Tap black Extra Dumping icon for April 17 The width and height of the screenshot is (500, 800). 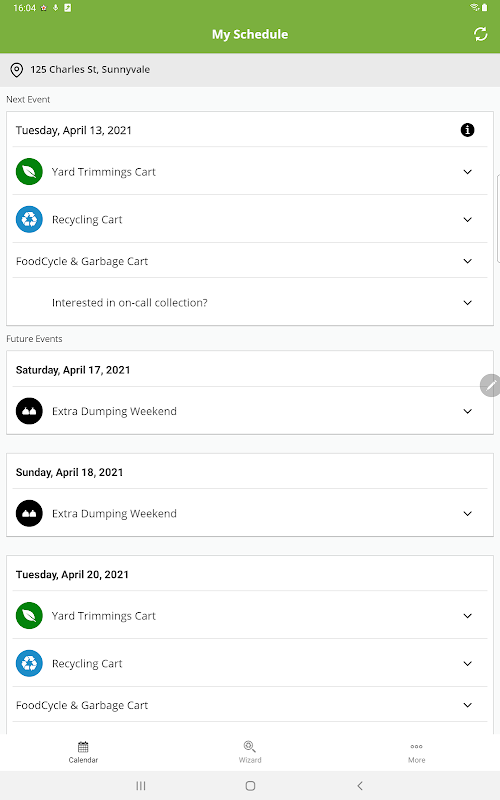click(x=29, y=411)
